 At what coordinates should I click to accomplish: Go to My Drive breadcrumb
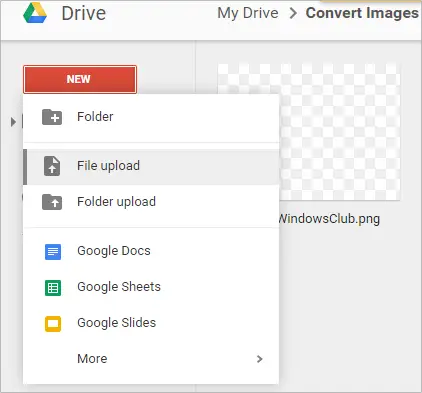pos(248,13)
